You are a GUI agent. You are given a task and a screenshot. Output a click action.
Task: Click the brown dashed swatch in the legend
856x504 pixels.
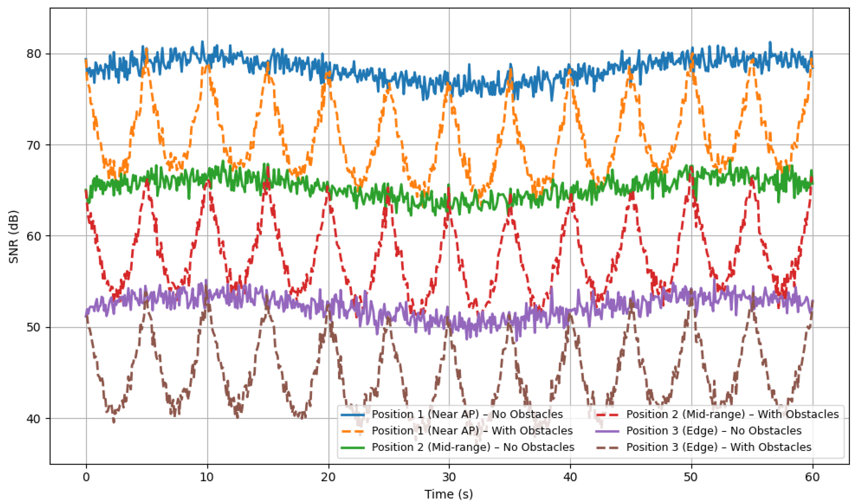(x=607, y=447)
